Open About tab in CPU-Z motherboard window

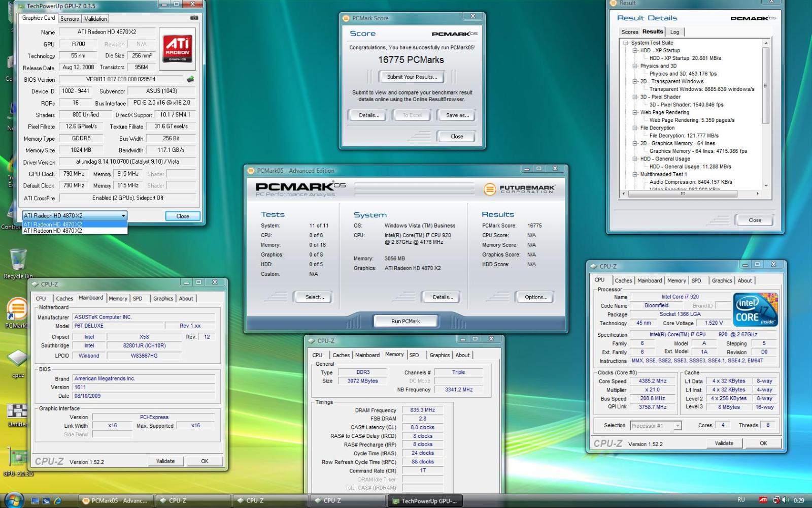186,298
